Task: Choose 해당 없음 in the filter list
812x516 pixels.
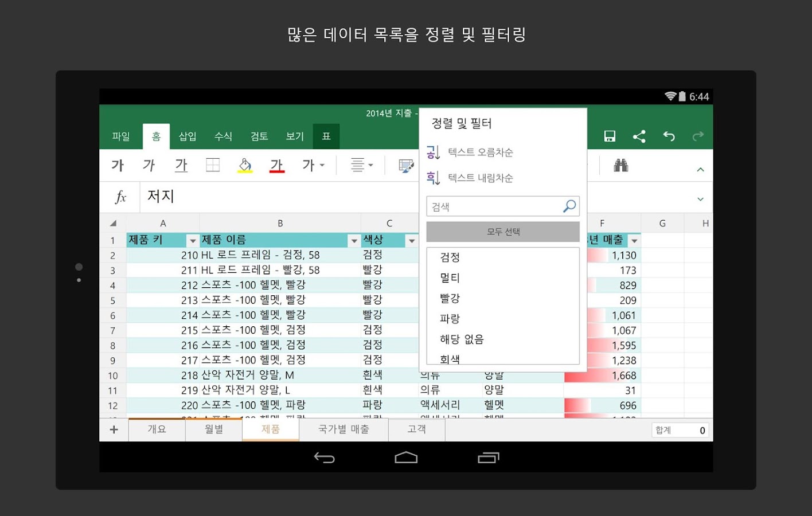Action: coord(461,339)
